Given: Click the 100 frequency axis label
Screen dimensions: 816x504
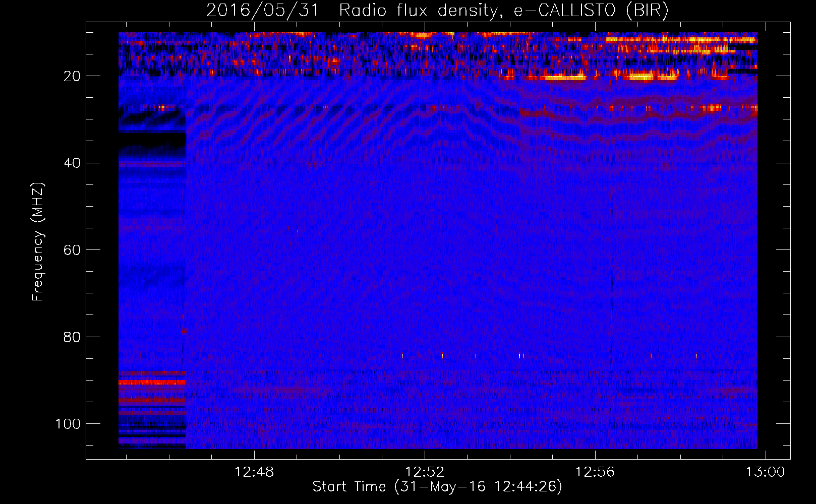Looking at the screenshot, I should (68, 424).
